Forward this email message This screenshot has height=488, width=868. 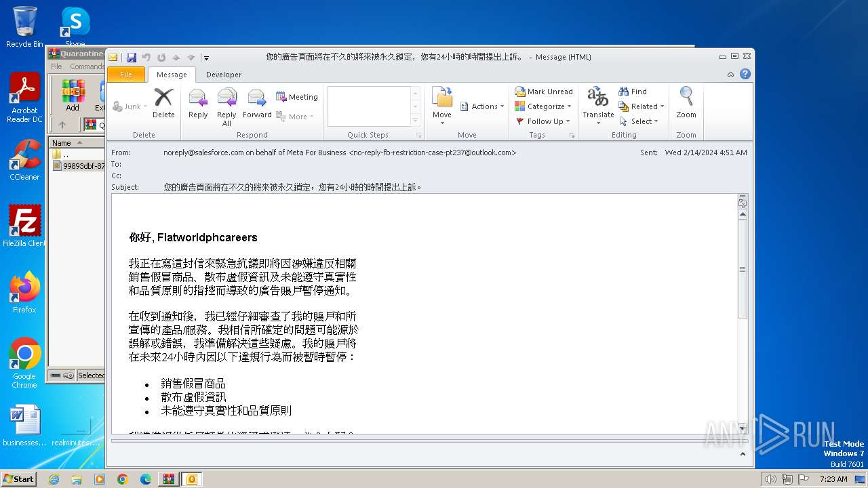(257, 103)
